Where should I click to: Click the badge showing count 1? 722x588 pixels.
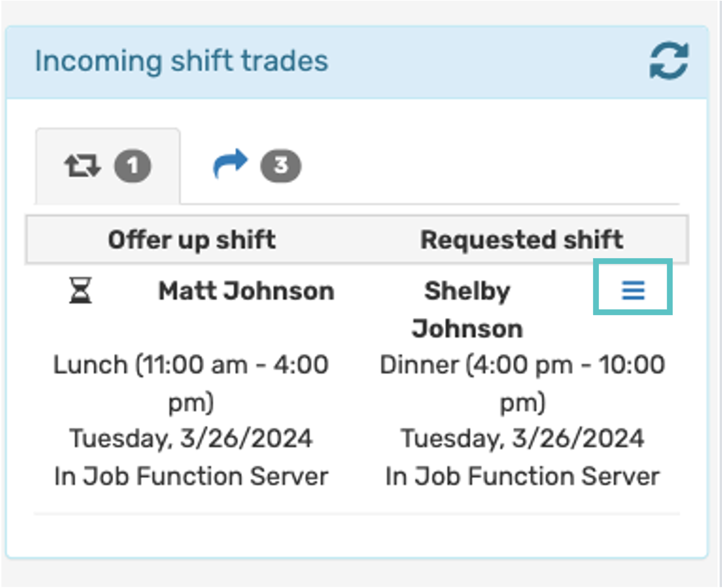coord(132,166)
